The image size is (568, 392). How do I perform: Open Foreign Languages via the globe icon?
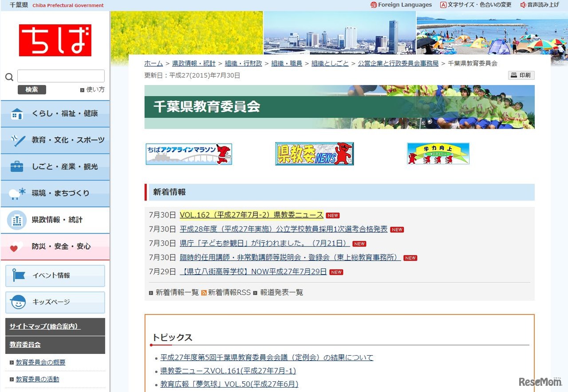pyautogui.click(x=373, y=5)
